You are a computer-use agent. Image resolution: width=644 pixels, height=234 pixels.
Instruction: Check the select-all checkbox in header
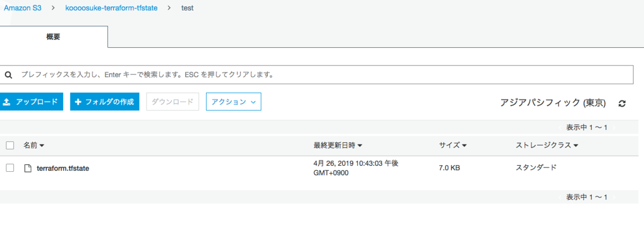point(10,145)
